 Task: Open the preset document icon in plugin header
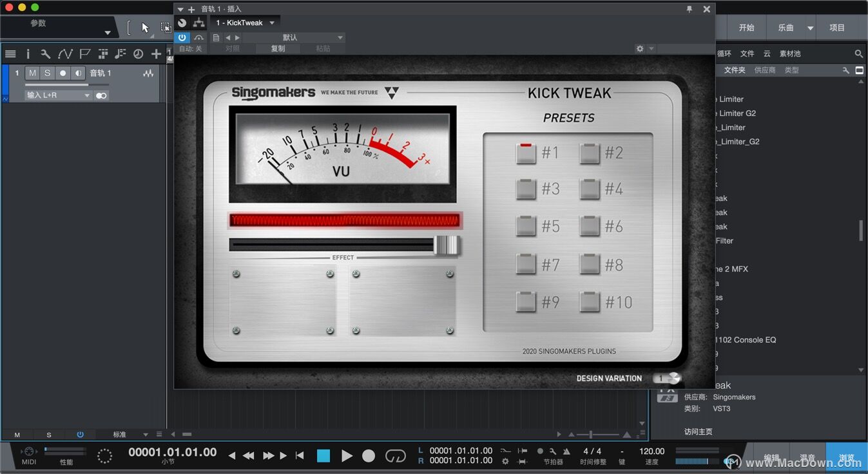pos(216,37)
